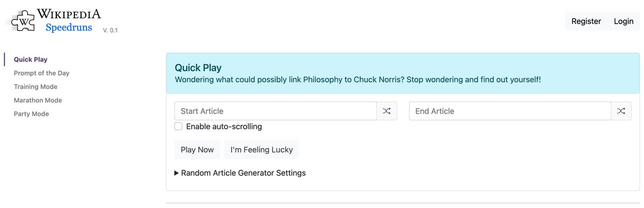
Task: Click the Register button
Action: 586,21
